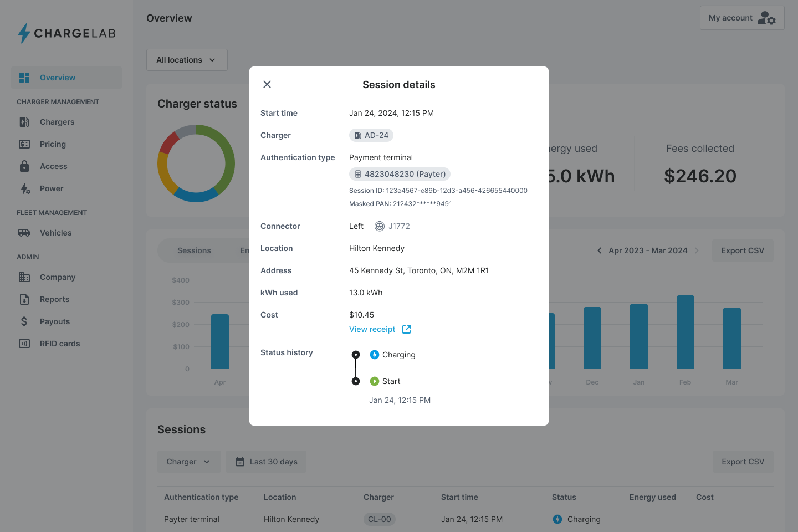
Task: Open the View receipt link
Action: [x=372, y=329]
